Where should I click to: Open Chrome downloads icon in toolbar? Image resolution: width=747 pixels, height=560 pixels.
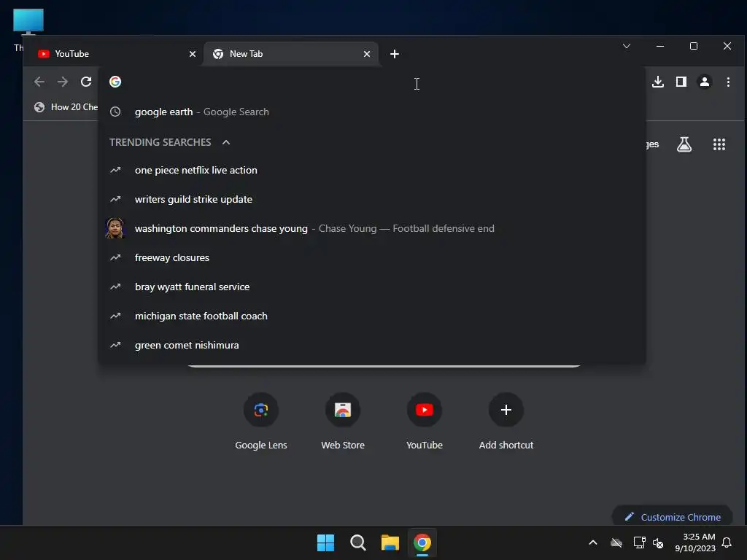pos(658,82)
